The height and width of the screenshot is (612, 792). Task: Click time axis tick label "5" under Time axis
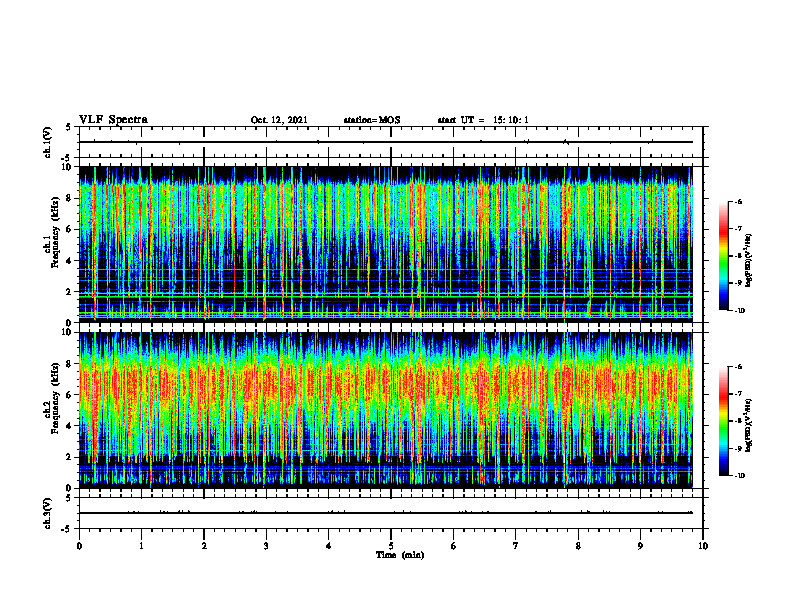pos(391,546)
